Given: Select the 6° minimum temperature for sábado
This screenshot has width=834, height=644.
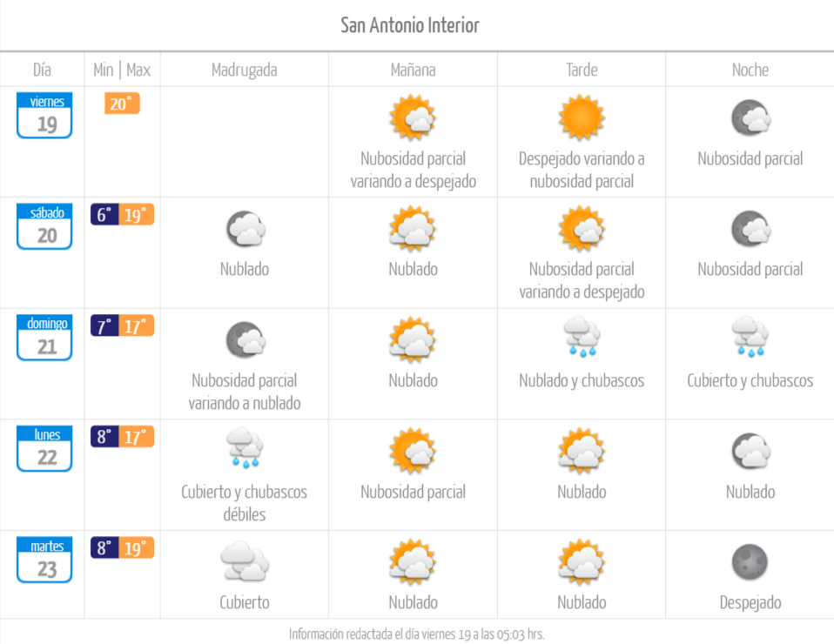Looking at the screenshot, I should tap(103, 214).
